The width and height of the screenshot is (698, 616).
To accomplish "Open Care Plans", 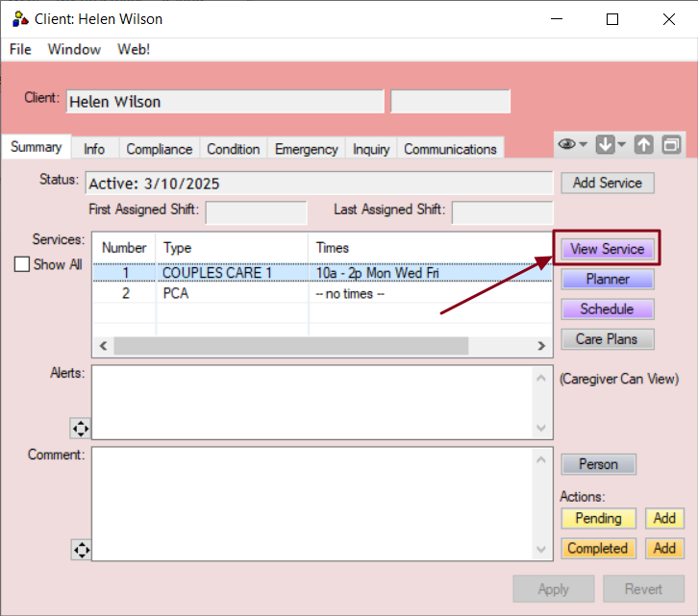I will tap(608, 339).
